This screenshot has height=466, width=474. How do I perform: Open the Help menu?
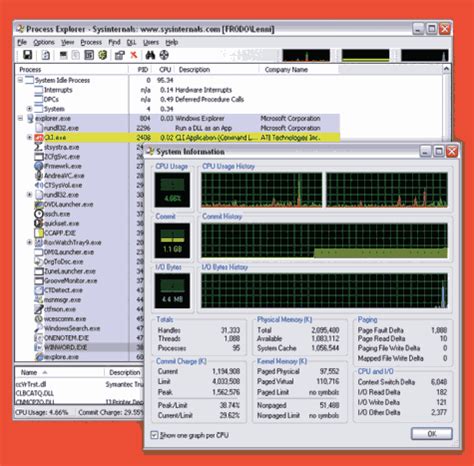[172, 42]
